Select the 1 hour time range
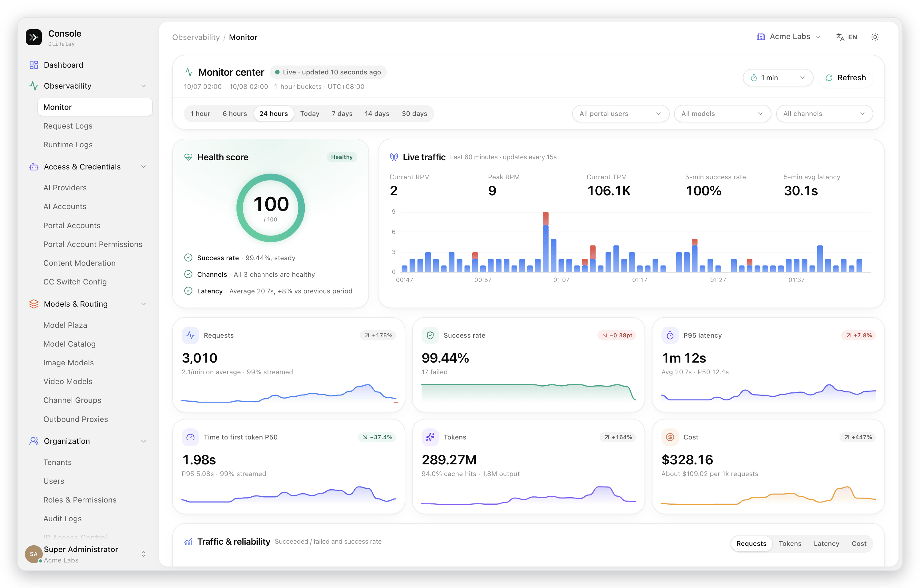This screenshot has width=920, height=588. pyautogui.click(x=200, y=113)
